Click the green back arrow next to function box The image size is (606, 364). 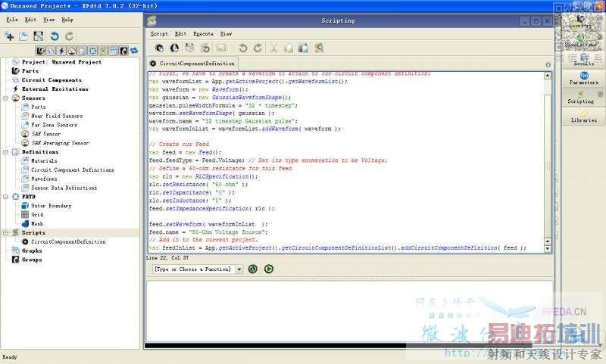pyautogui.click(x=253, y=269)
